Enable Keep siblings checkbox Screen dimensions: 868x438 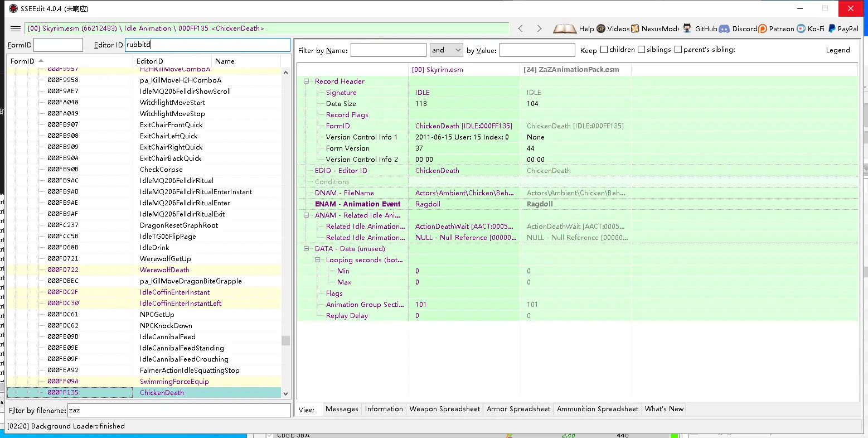(x=641, y=50)
